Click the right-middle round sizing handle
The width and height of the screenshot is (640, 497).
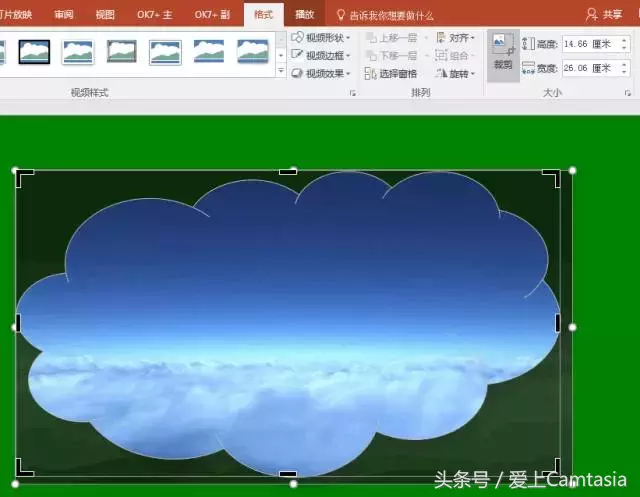pos(572,327)
